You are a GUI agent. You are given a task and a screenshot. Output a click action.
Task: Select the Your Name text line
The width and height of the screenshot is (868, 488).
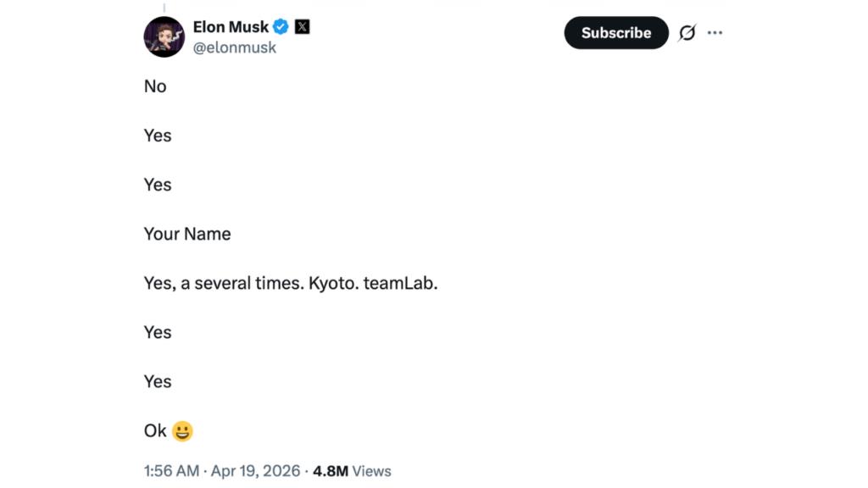tap(187, 234)
